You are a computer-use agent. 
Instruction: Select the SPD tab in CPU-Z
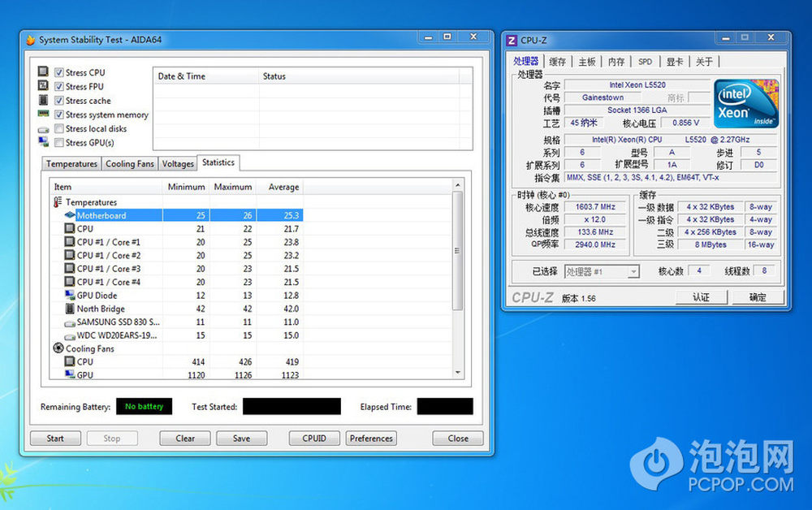tap(646, 62)
